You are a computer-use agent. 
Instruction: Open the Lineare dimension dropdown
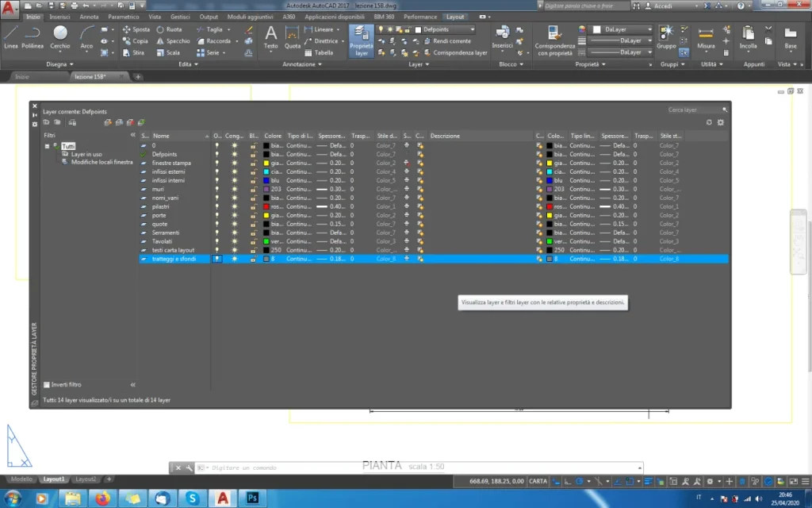click(339, 29)
